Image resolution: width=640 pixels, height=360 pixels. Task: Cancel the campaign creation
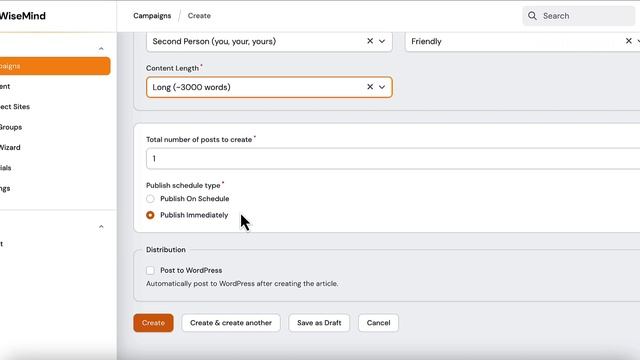(x=378, y=323)
